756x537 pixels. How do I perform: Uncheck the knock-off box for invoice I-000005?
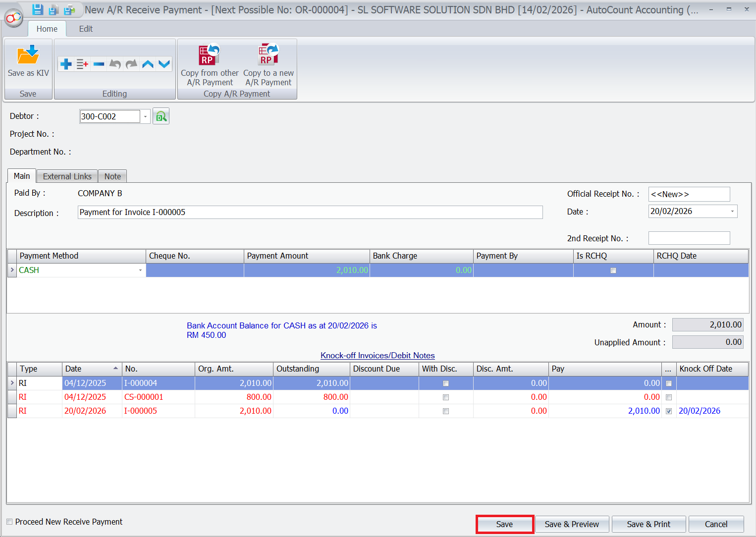[669, 411]
